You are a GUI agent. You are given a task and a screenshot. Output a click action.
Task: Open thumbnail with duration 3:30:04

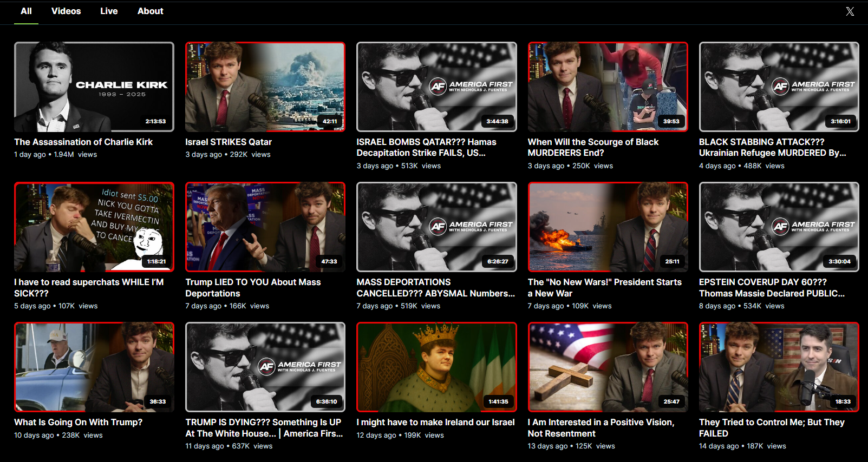click(x=779, y=227)
